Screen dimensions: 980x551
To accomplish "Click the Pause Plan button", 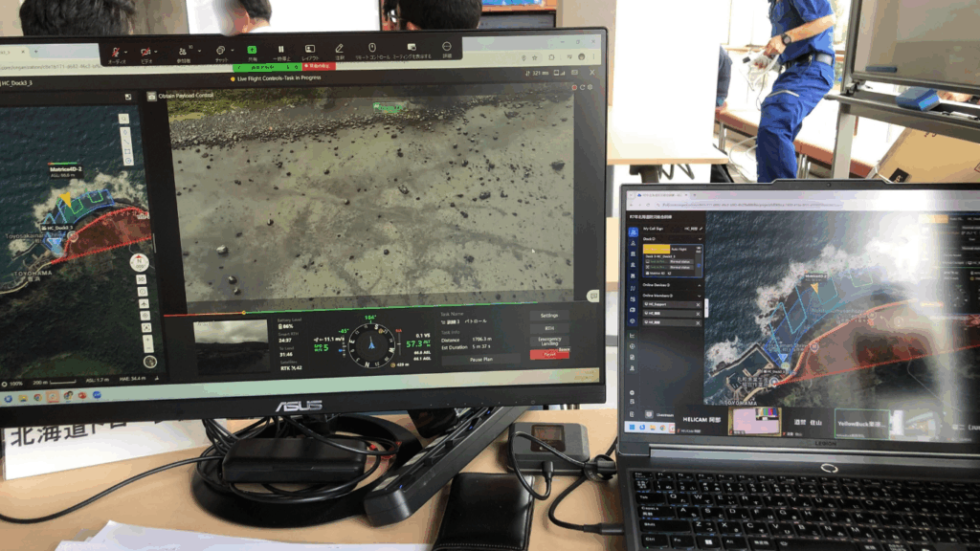I will click(x=480, y=360).
